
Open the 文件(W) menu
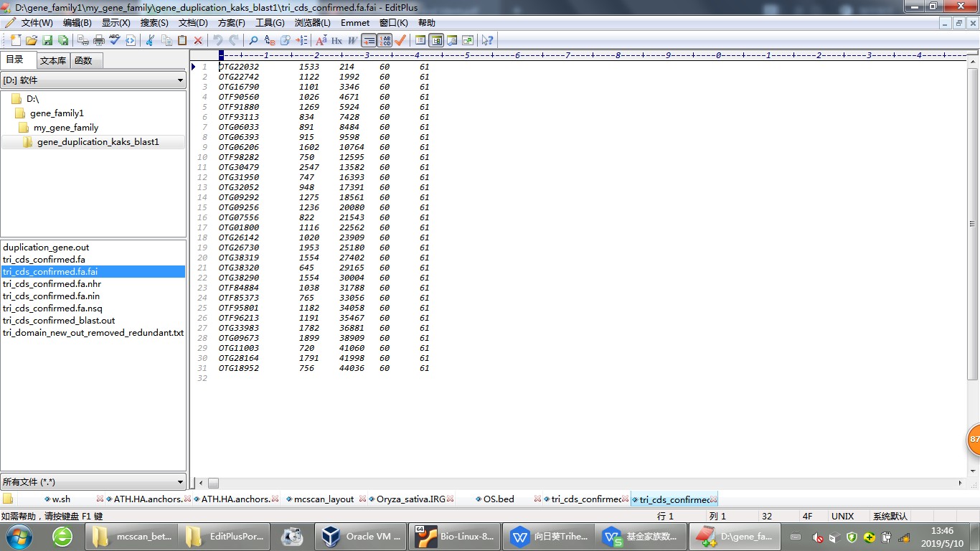[x=37, y=23]
